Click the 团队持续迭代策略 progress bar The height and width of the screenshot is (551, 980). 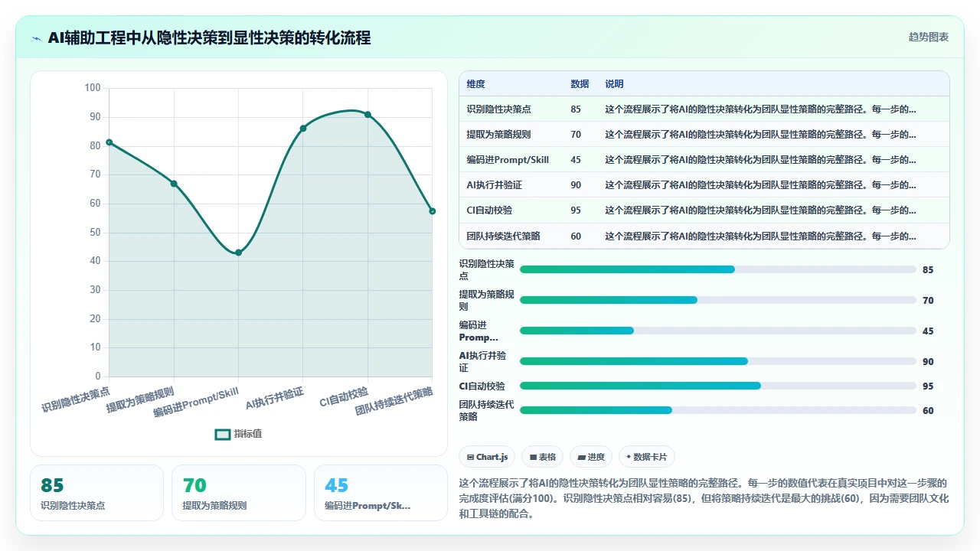coord(718,410)
